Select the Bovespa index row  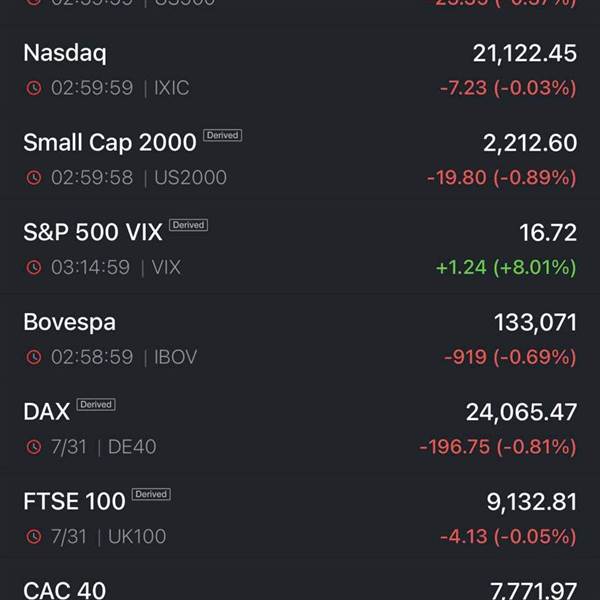point(300,339)
